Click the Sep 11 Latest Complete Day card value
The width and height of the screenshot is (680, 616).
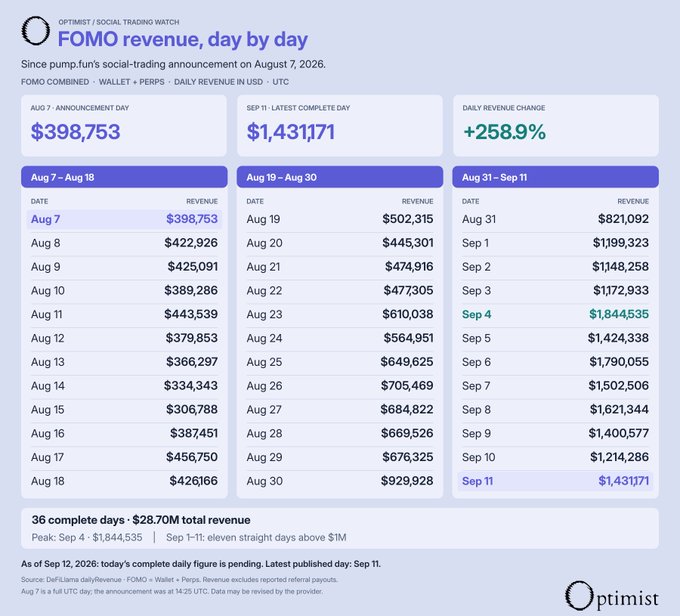(291, 132)
